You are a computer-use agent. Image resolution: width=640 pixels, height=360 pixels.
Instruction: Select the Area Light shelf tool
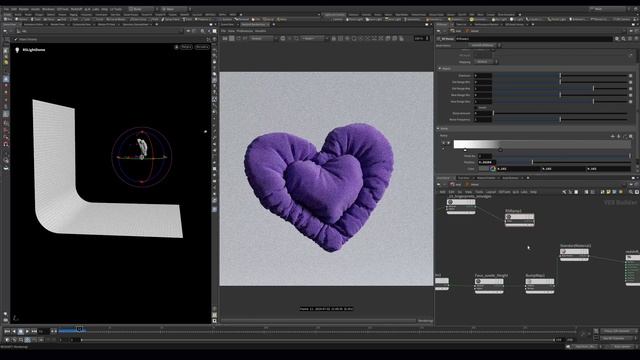tap(393, 19)
